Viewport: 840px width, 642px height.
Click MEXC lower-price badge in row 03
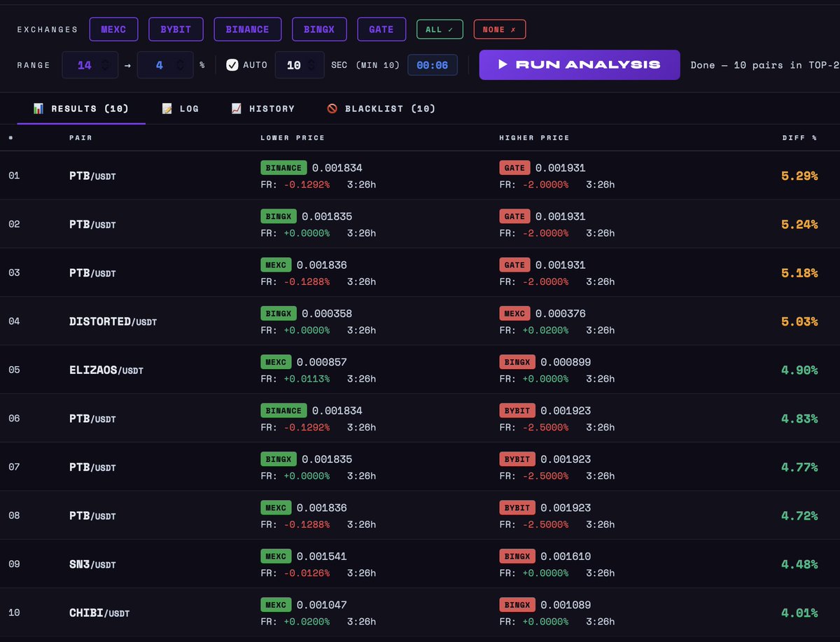click(x=276, y=265)
